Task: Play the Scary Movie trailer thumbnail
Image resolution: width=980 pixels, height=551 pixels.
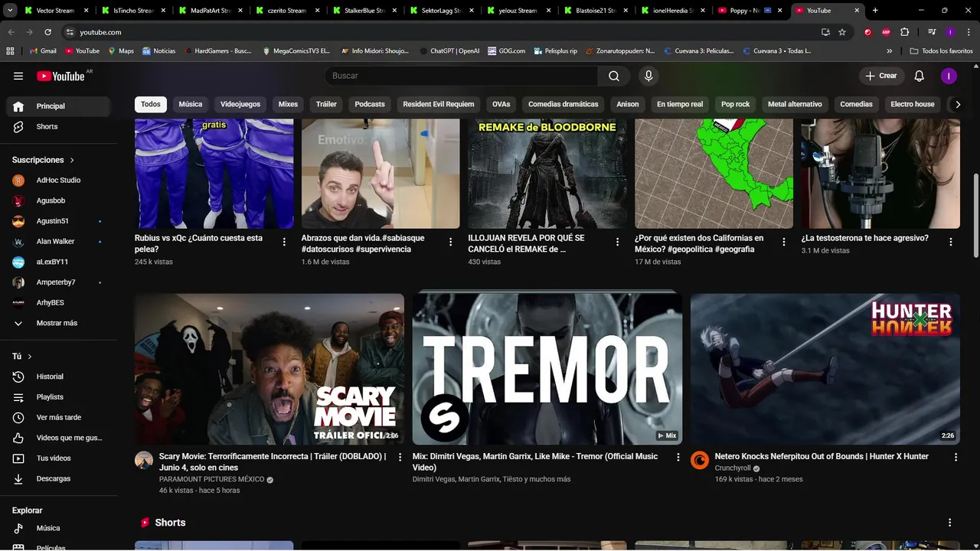Action: click(269, 369)
